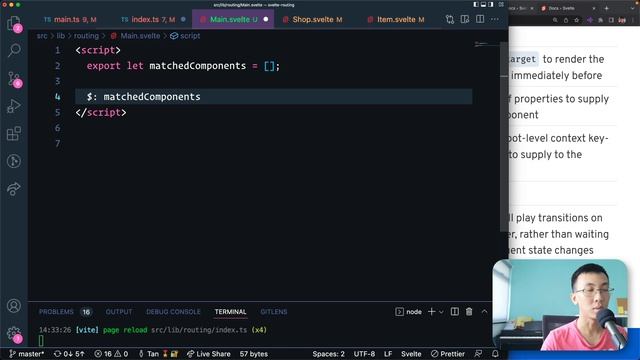This screenshot has height=360, width=640.
Task: Bookmark the page with the browser star icon
Action: (576, 20)
